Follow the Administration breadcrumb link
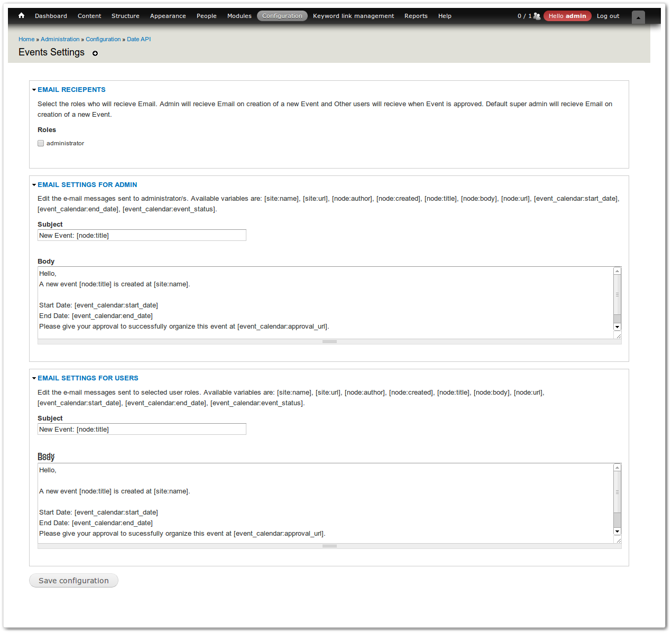Viewport: 672px width, 634px height. tap(60, 39)
